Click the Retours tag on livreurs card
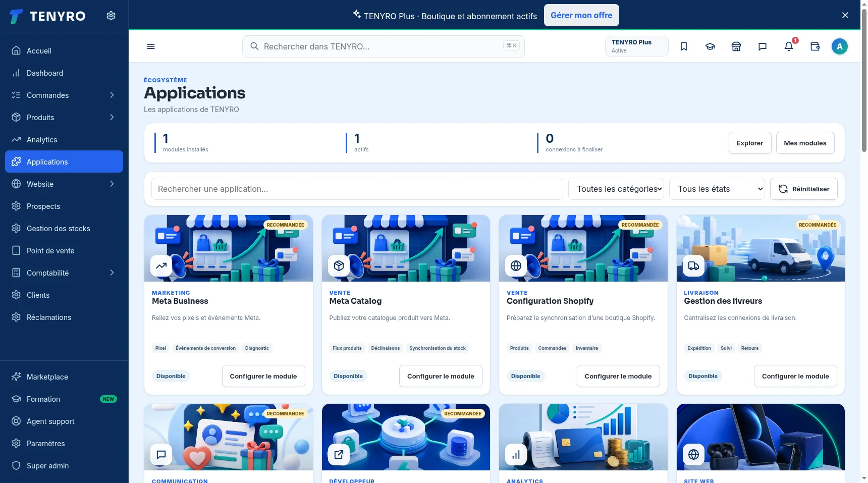This screenshot has height=483, width=868. (750, 348)
